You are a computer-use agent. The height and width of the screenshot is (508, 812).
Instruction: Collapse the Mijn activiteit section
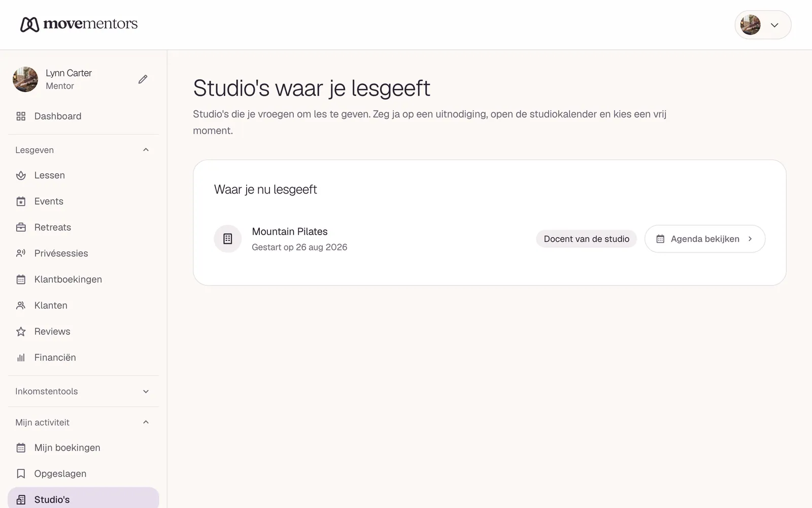pyautogui.click(x=83, y=422)
